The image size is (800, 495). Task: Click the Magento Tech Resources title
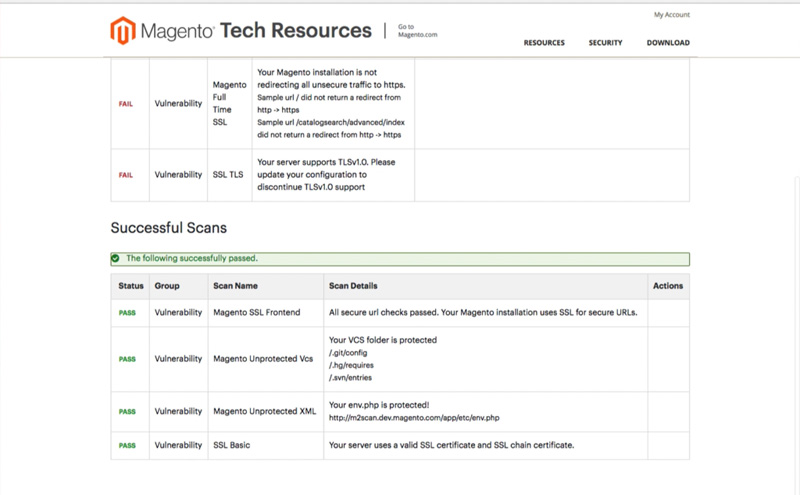point(256,31)
